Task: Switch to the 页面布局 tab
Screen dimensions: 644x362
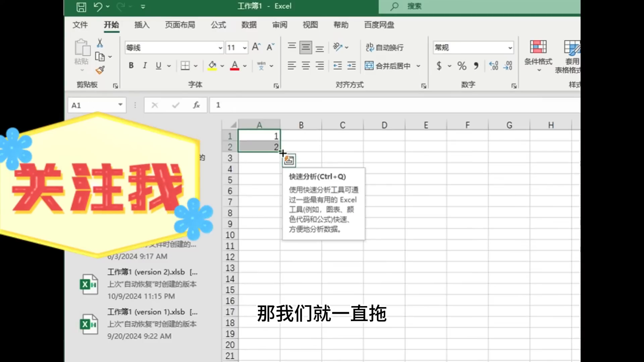Action: [x=180, y=25]
